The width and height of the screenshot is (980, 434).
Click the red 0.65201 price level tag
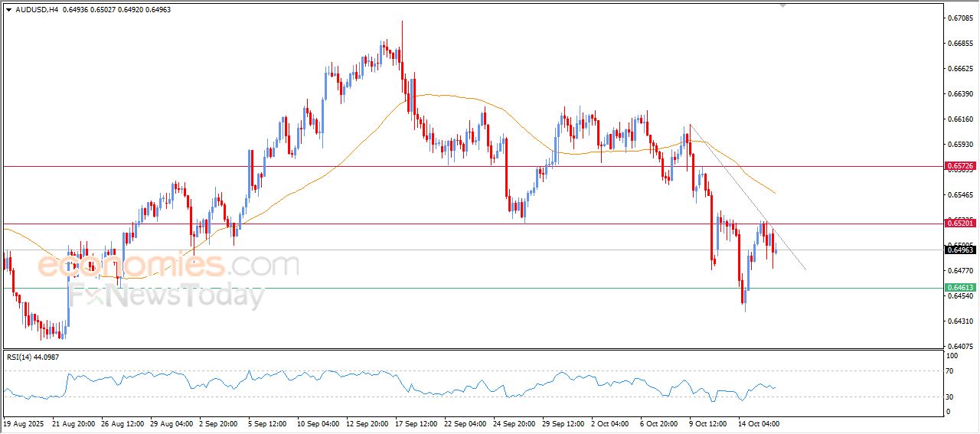coord(959,223)
